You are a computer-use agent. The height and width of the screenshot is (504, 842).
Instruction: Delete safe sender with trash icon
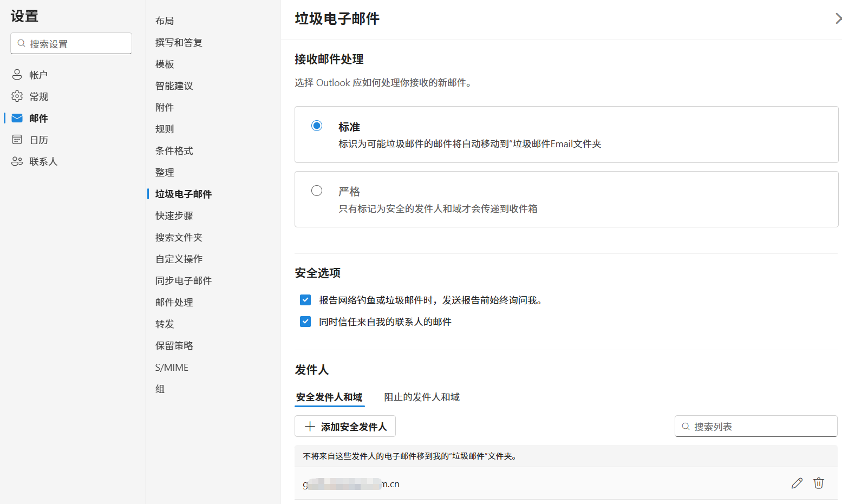[x=818, y=483]
